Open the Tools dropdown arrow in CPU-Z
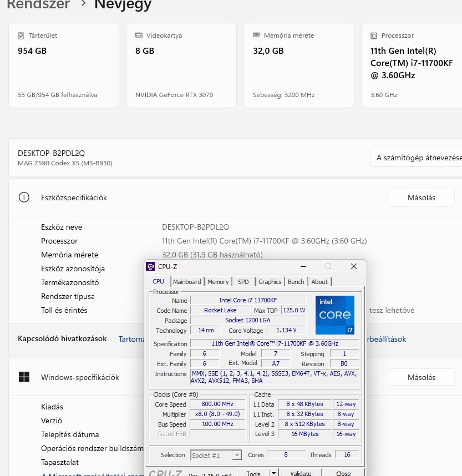Viewport: 462px width, 476px height. 273,473
